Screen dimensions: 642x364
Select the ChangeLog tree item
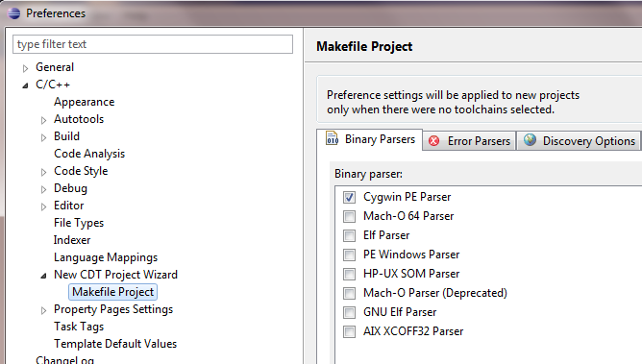pos(64,360)
